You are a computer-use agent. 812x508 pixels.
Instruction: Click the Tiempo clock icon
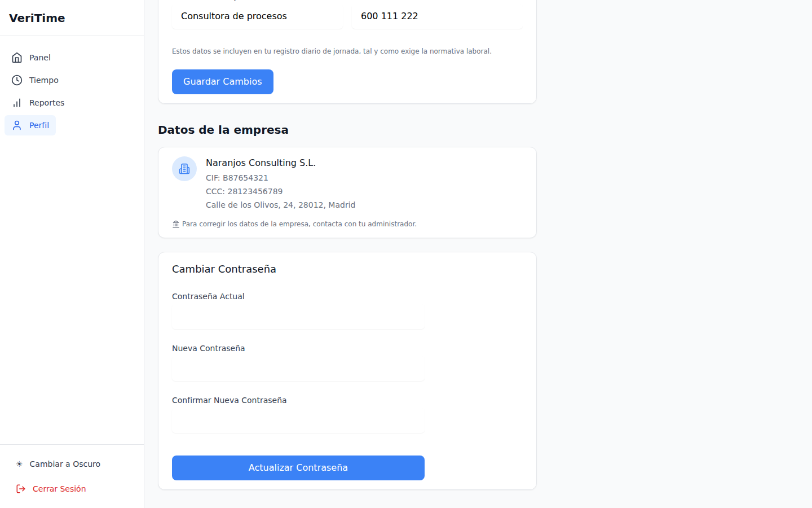click(x=17, y=80)
